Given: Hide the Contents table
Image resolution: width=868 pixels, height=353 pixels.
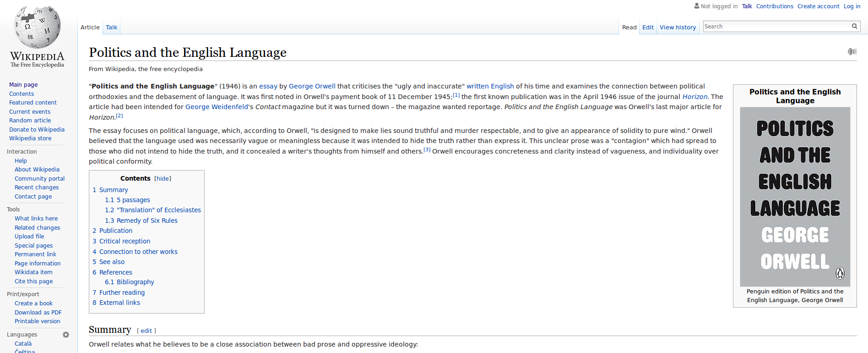Looking at the screenshot, I should click(x=163, y=178).
